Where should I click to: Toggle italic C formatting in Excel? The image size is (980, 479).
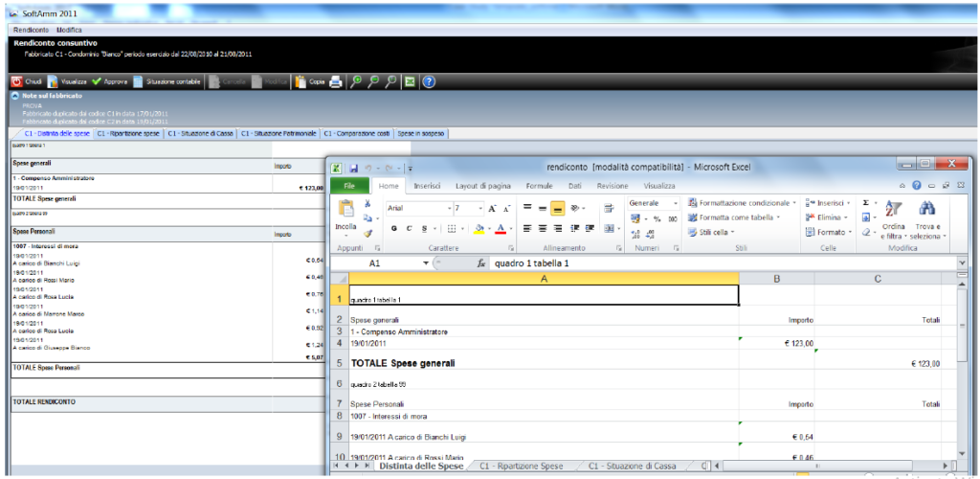410,228
